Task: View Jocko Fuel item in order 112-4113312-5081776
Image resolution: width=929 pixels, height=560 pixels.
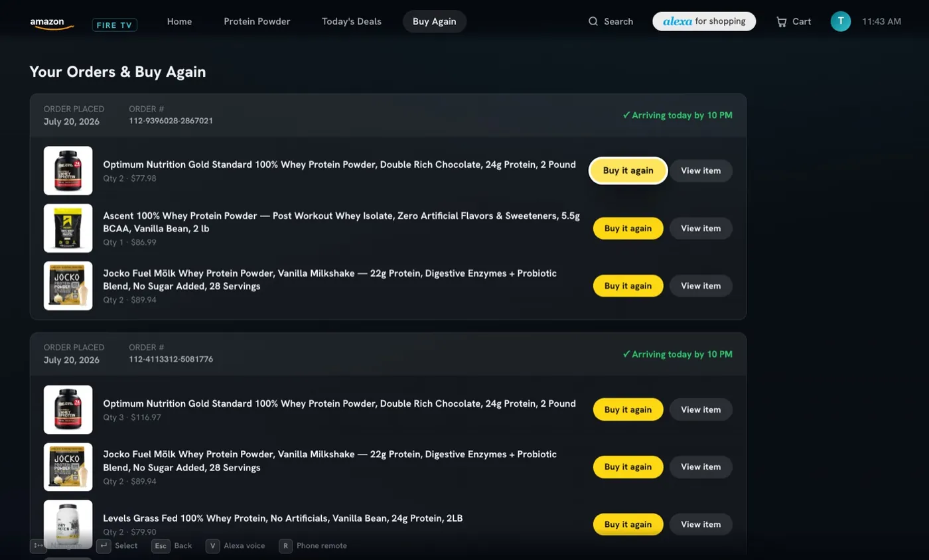Action: (x=701, y=467)
